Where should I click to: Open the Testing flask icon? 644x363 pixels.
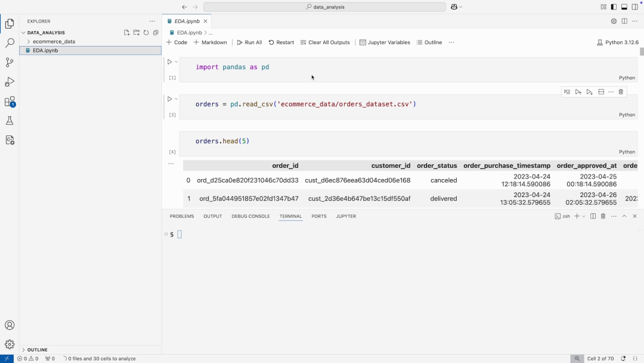[10, 121]
